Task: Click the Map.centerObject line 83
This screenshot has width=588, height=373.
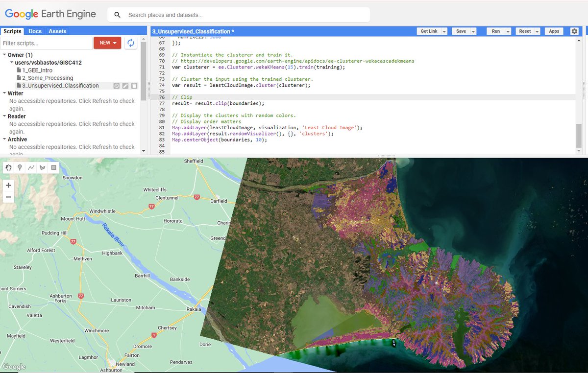Action: tap(220, 140)
